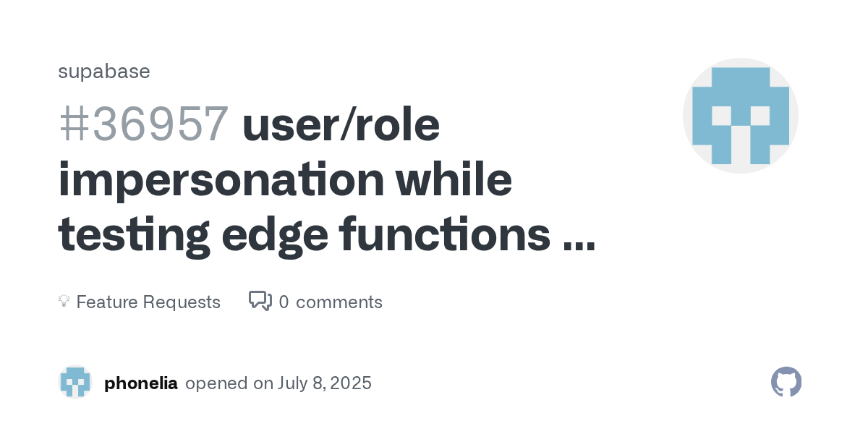
Task: Click discussion number #36957
Action: click(x=143, y=125)
